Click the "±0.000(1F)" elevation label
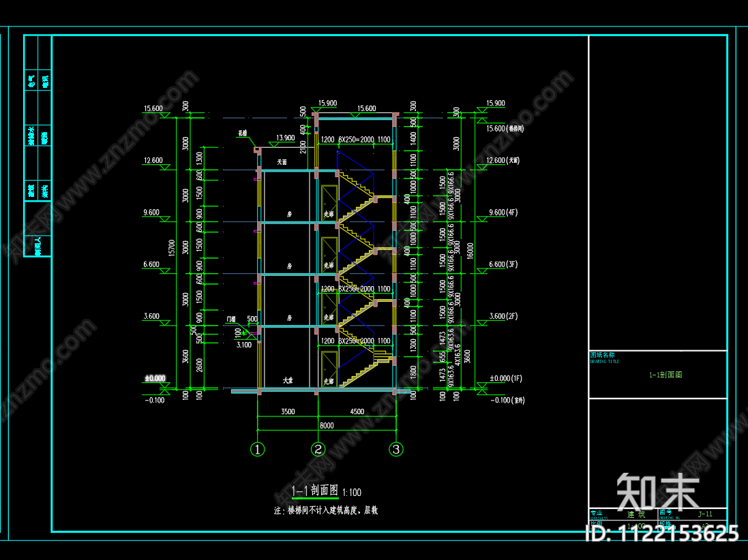This screenshot has height=560, width=748. coord(506,379)
